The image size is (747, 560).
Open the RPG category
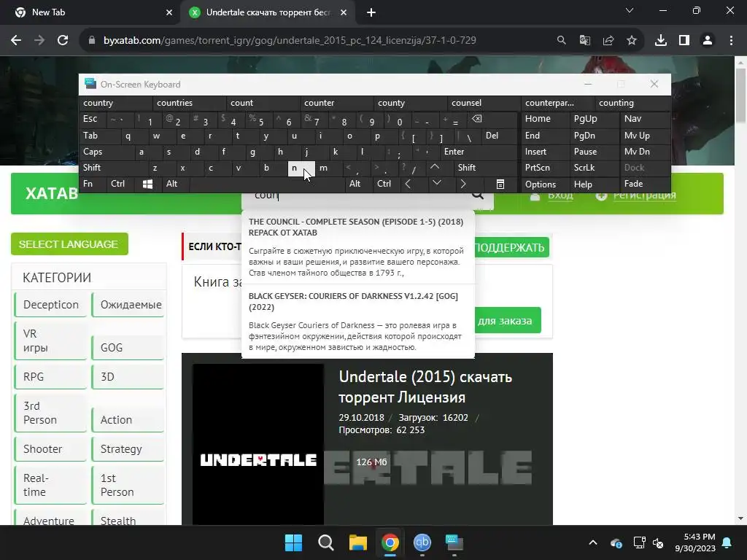pos(50,377)
